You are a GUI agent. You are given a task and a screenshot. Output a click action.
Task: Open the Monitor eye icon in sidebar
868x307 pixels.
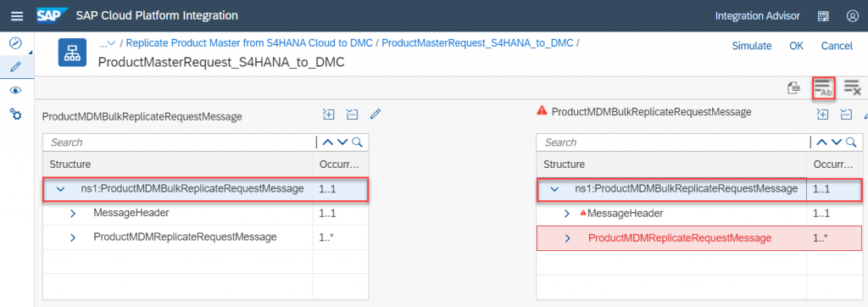(16, 91)
